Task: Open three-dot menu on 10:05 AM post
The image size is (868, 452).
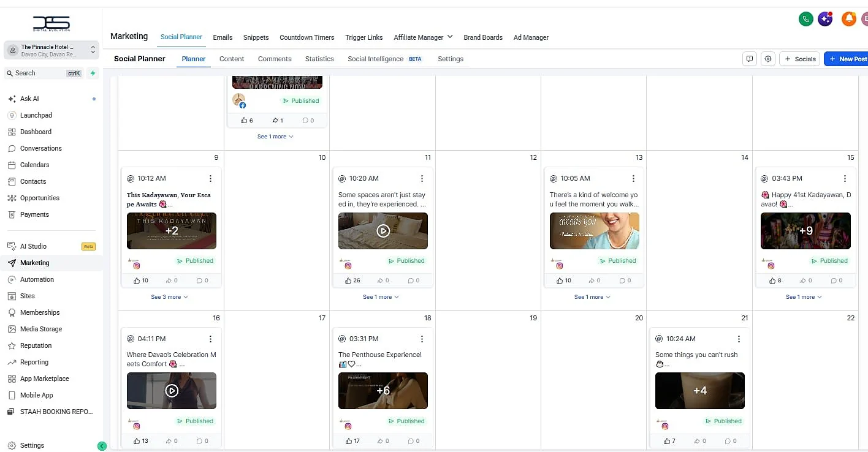Action: 633,178
